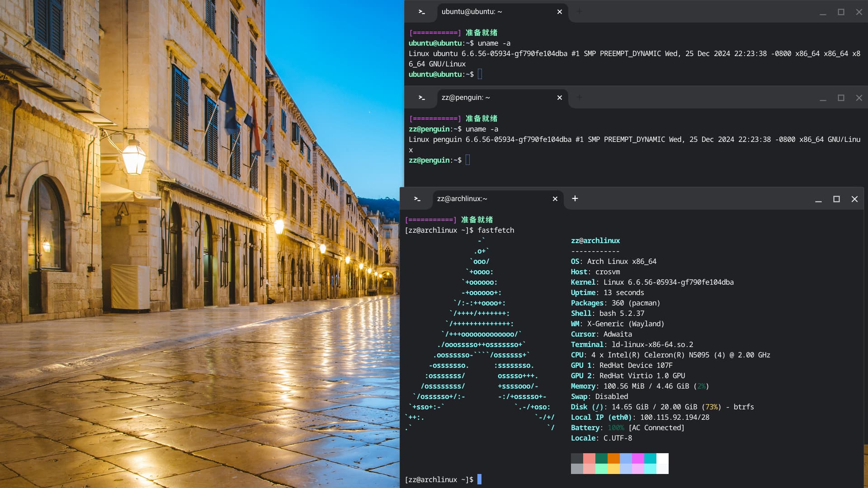Click '准备就绪' status in archlinux window
The width and height of the screenshot is (868, 488).
click(477, 220)
